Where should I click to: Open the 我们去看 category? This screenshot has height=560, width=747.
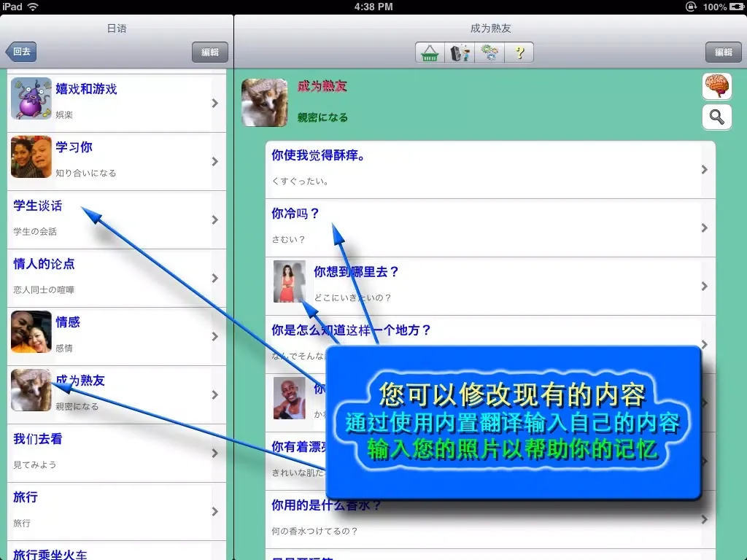117,454
